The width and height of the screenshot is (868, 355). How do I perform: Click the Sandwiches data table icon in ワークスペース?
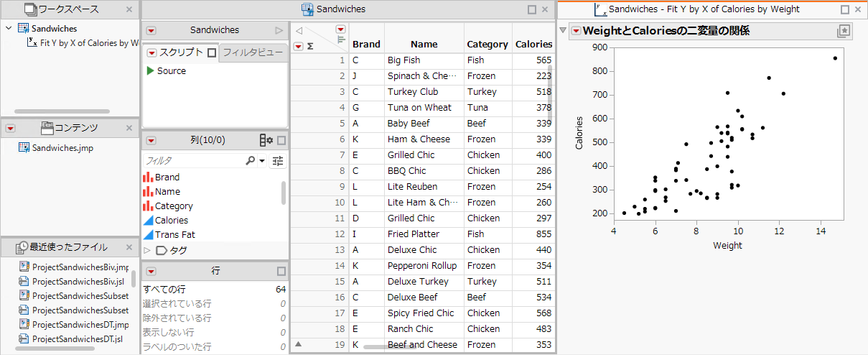coord(23,29)
